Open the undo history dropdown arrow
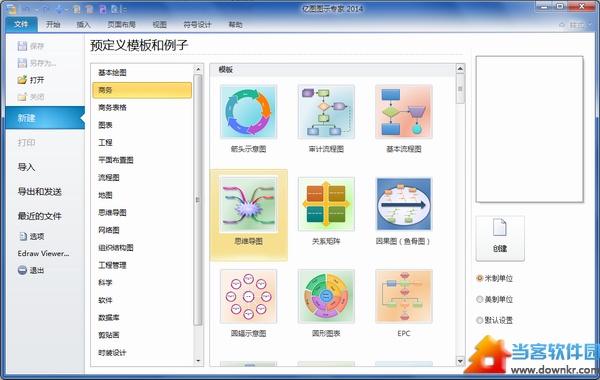 [36, 9]
